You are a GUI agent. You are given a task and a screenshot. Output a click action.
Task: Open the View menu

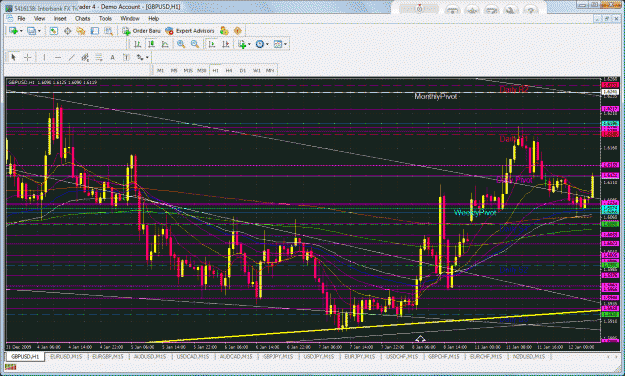tap(39, 18)
